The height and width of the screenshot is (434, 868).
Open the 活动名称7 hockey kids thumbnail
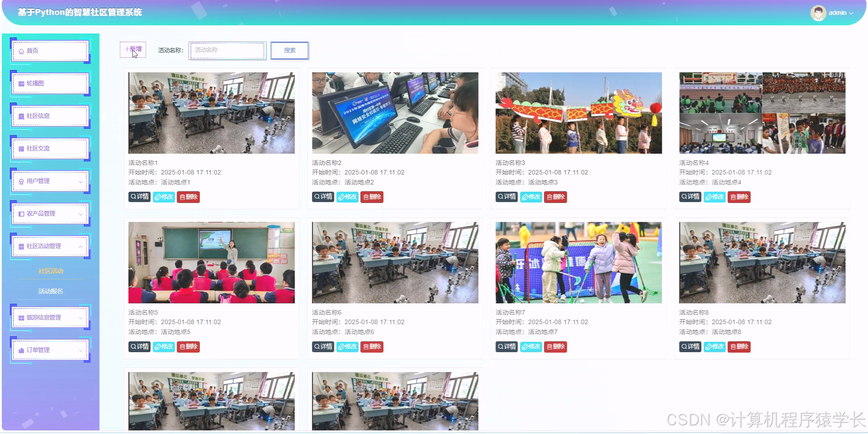click(579, 263)
